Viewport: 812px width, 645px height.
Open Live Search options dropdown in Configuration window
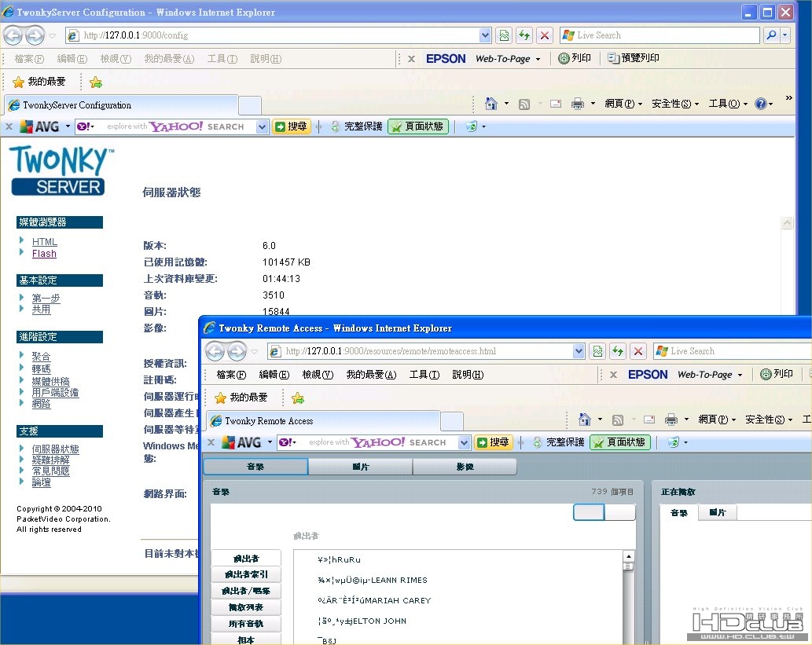point(785,35)
